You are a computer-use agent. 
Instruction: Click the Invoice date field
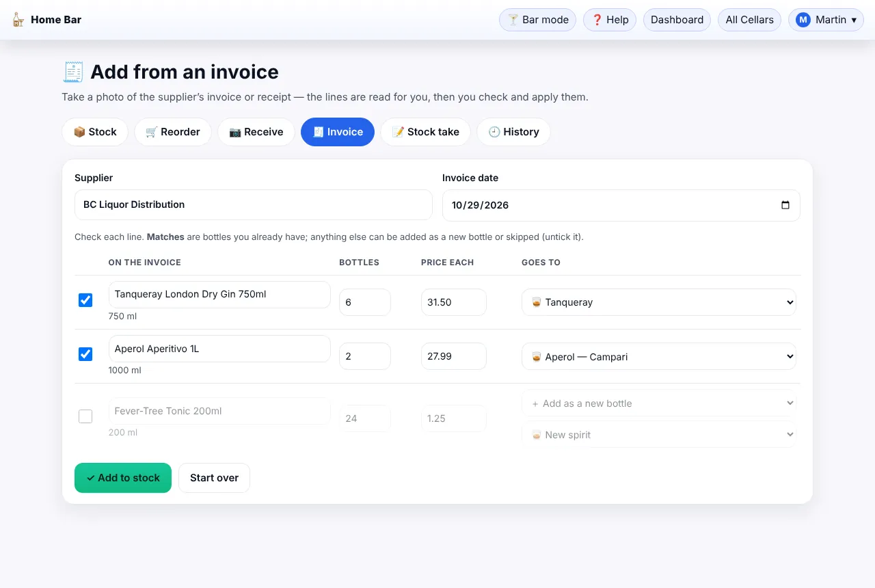tap(621, 205)
